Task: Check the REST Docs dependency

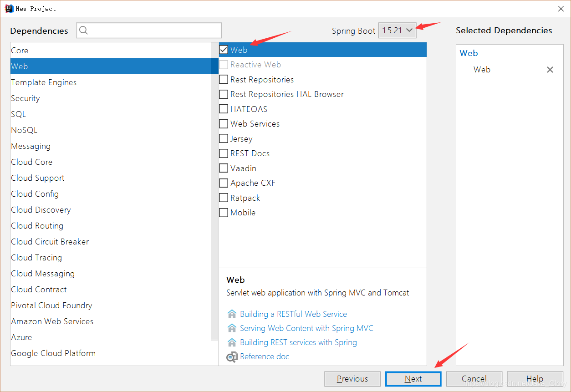Action: tap(224, 153)
